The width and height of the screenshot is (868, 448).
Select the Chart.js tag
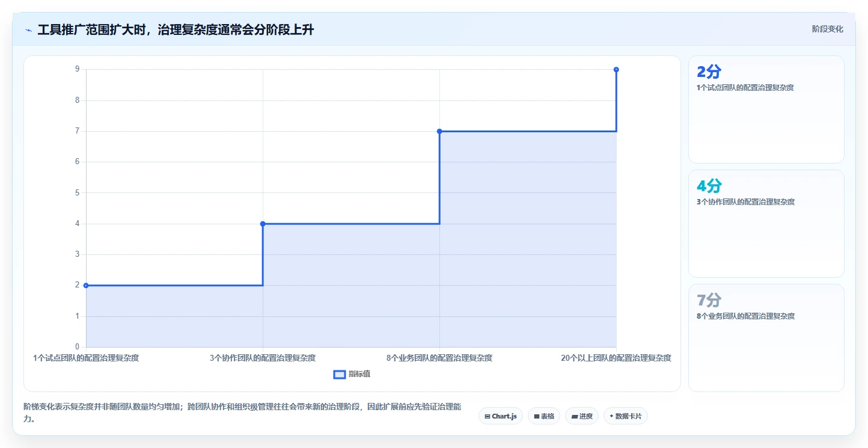point(501,416)
